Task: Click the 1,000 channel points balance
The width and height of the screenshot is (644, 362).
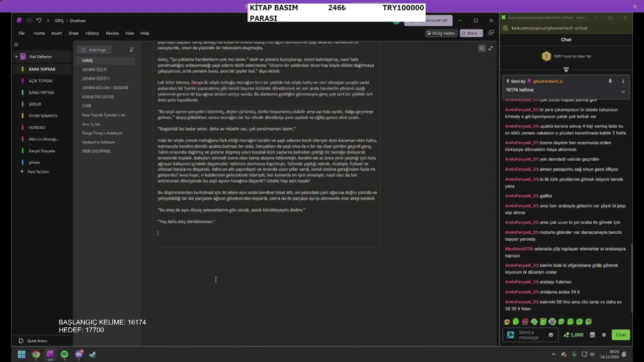Action: [574, 335]
